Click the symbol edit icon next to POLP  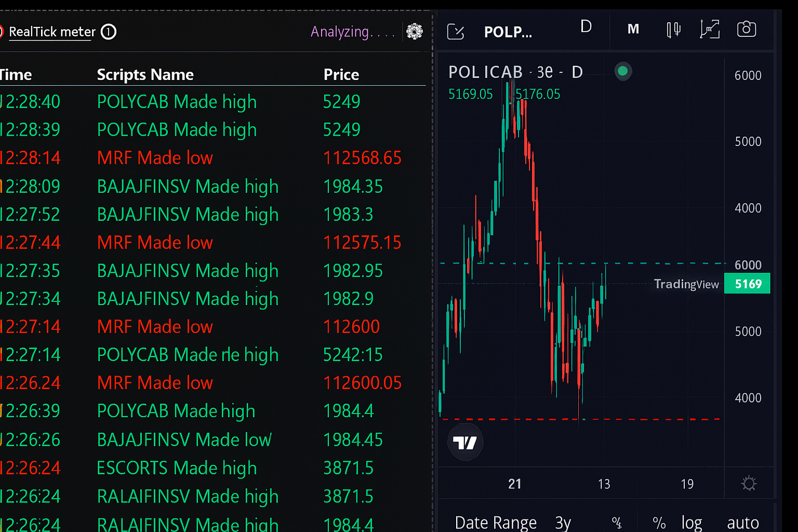pos(455,32)
